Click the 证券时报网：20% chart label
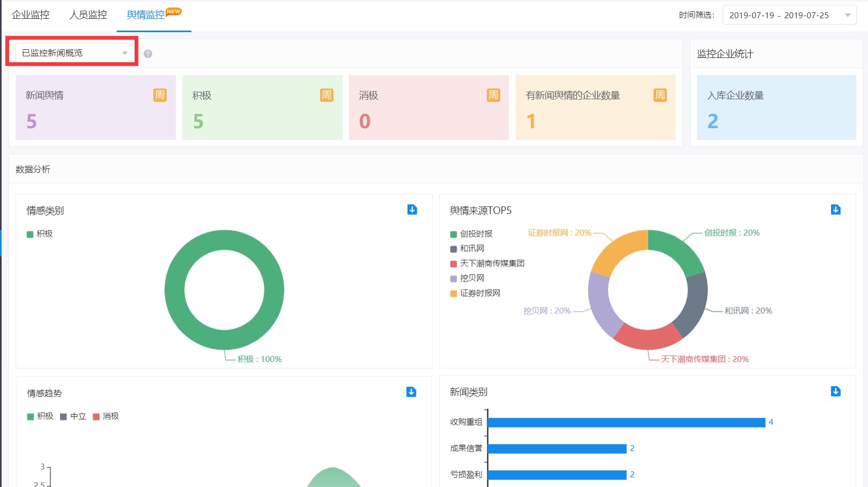Screen dimensions: 868x487 (559, 233)
